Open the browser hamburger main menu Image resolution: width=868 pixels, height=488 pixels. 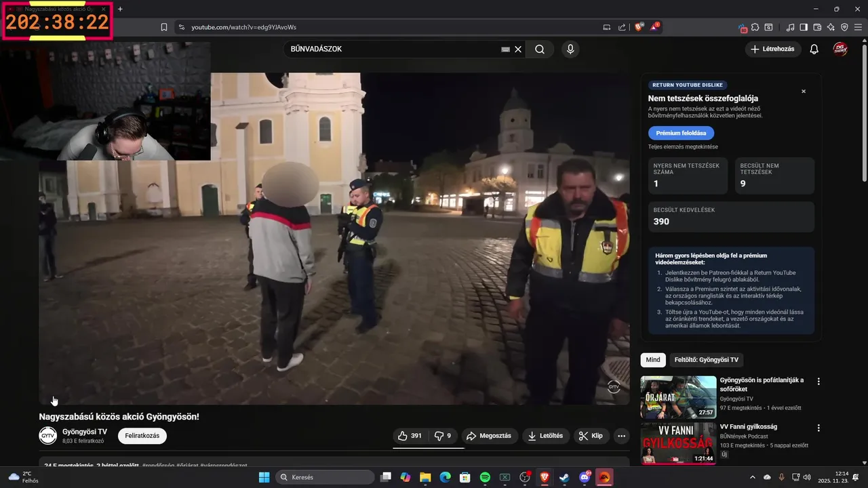click(857, 27)
